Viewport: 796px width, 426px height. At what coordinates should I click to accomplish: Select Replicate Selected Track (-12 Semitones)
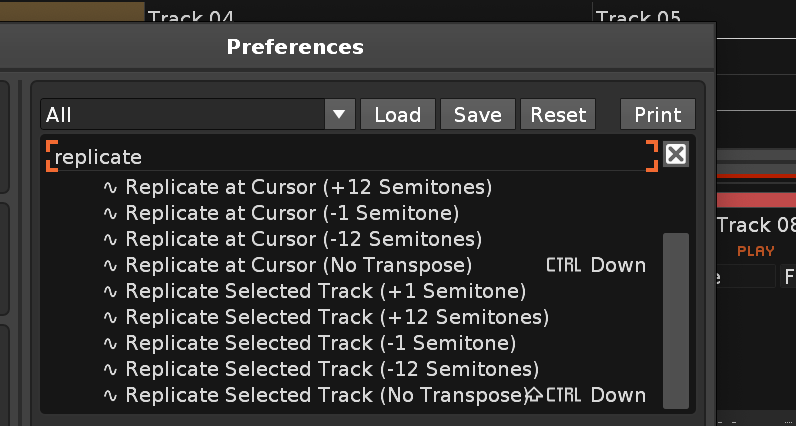[332, 369]
